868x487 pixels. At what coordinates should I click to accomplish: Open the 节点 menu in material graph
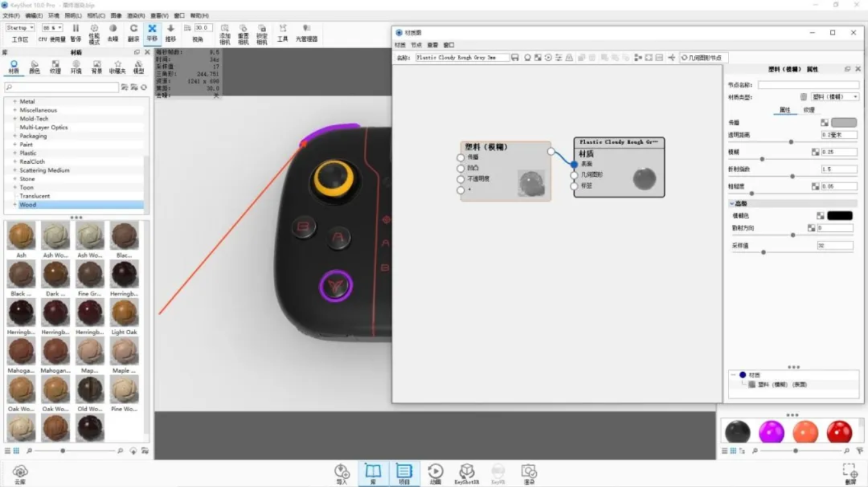click(416, 45)
